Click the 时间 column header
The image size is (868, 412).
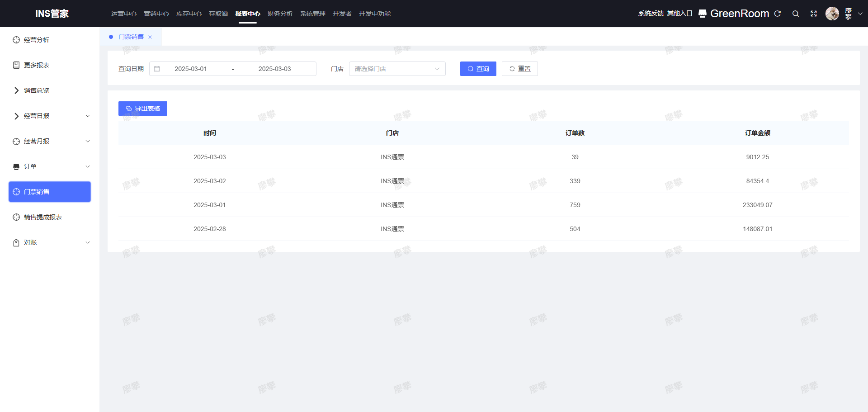[x=210, y=133]
